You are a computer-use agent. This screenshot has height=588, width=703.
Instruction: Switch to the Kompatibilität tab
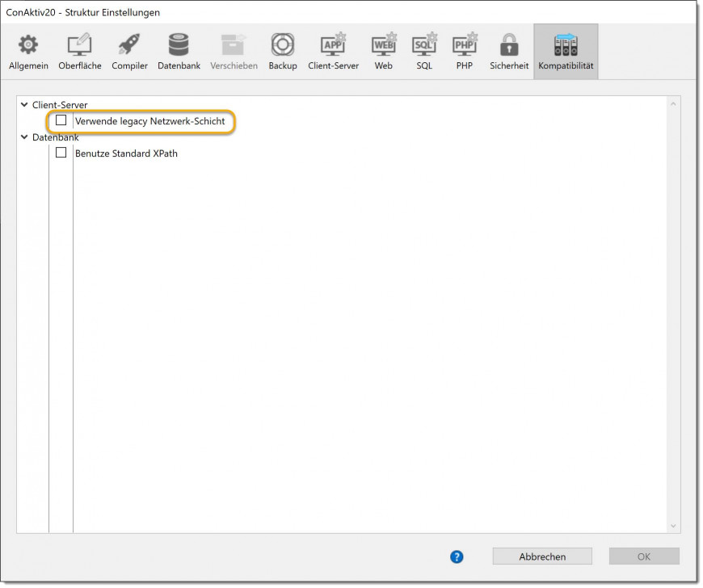(x=566, y=52)
